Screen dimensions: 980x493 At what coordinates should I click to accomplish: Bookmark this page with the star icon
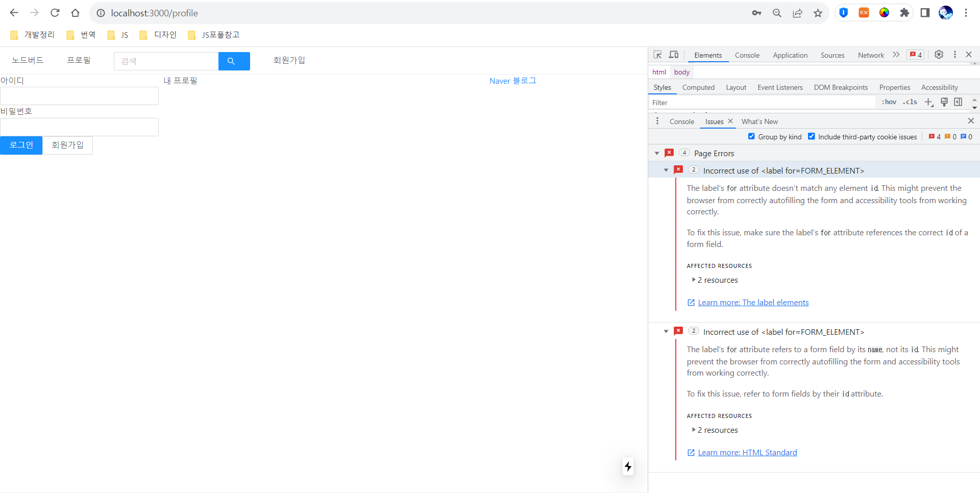(x=818, y=13)
